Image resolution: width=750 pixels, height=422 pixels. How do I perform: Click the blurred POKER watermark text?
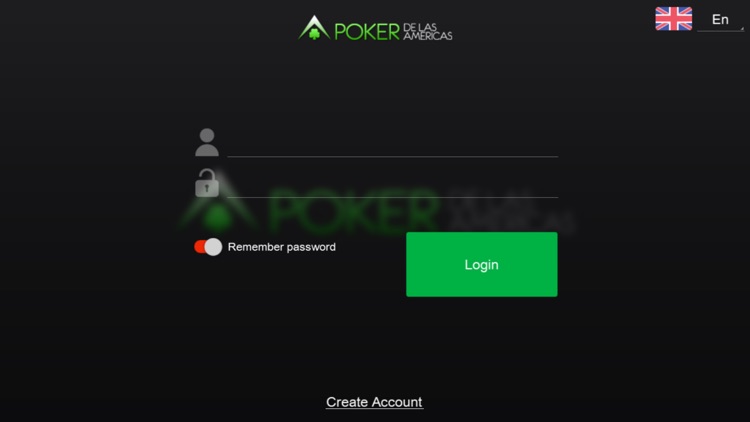[x=353, y=211]
